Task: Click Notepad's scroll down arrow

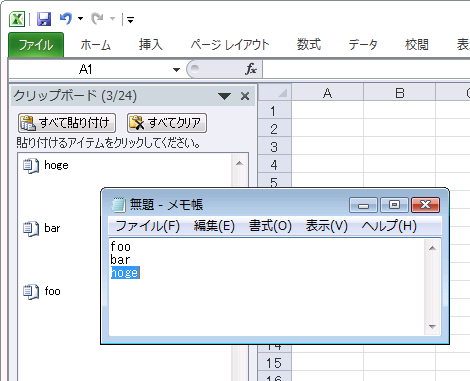Action: click(x=432, y=326)
